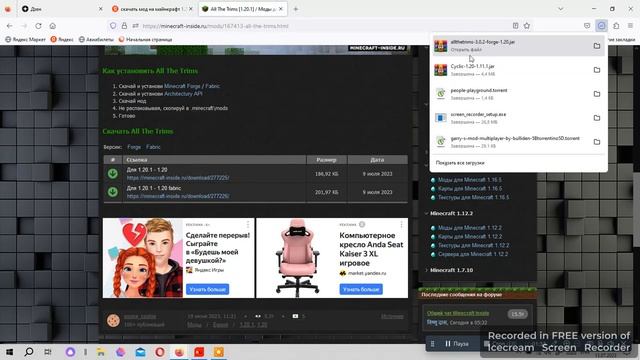
Task: Open the browser home page icon
Action: pos(53,26)
